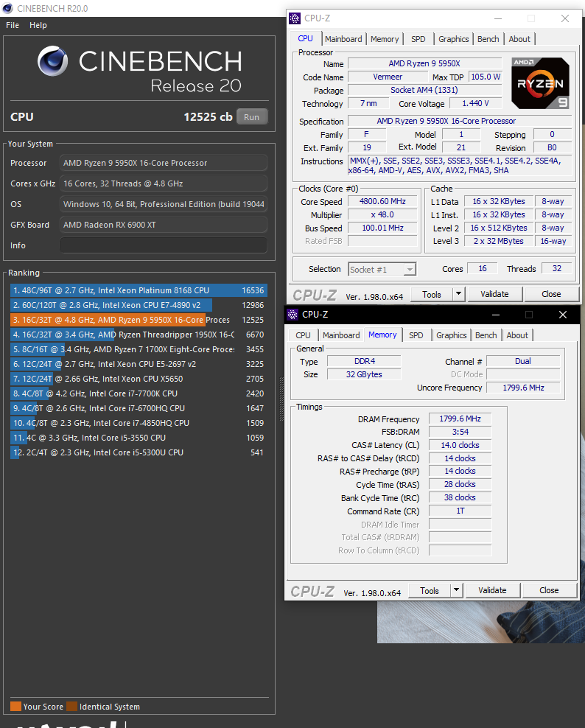
Task: Expand Tools dropdown arrow in lower CPU-Z
Action: 456,590
